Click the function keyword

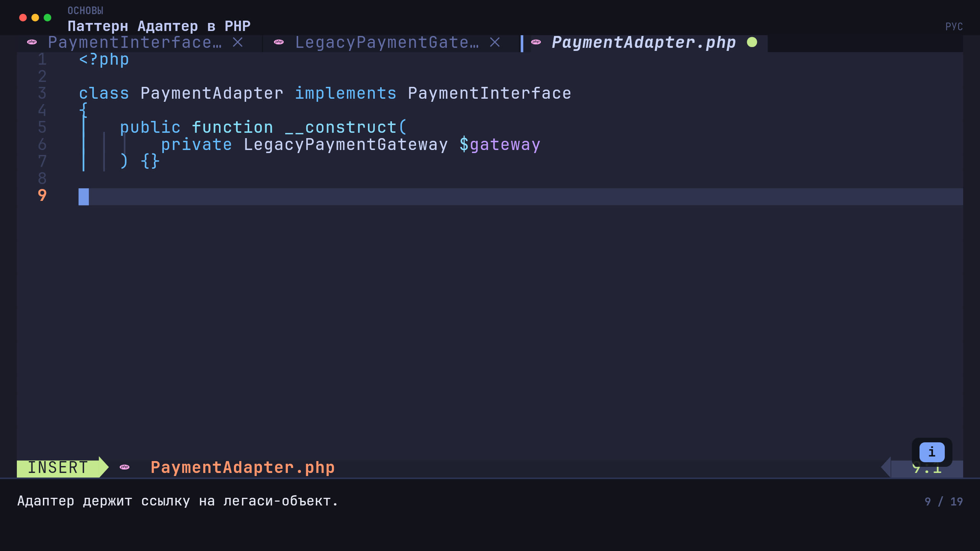[232, 127]
